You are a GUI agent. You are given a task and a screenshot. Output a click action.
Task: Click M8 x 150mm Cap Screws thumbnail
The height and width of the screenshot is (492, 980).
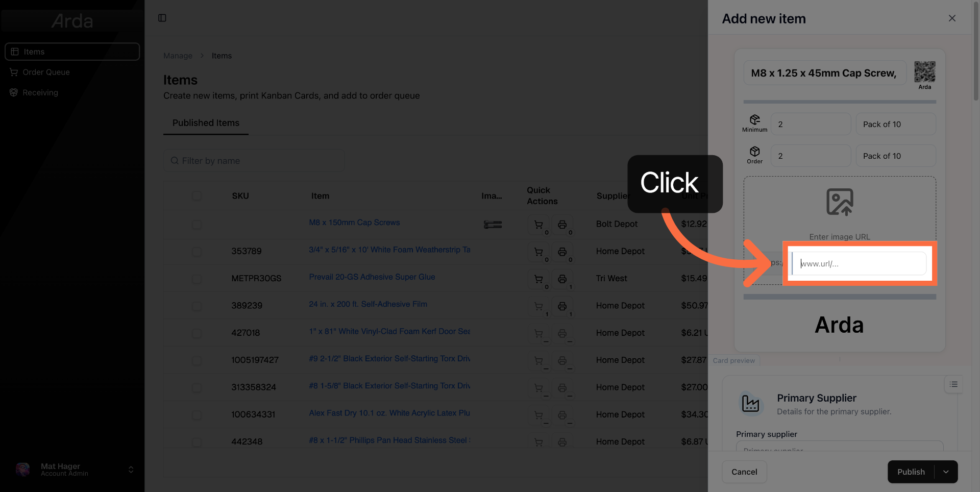[493, 225]
